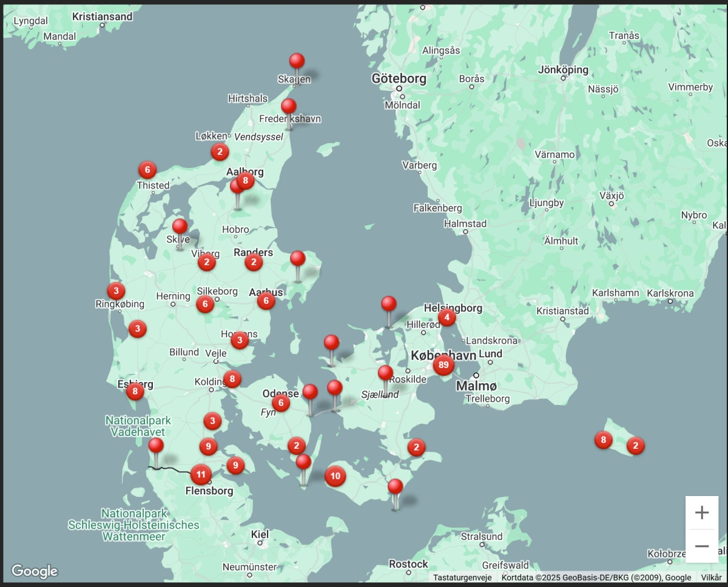
Task: Click the Herning town label
Action: (174, 296)
